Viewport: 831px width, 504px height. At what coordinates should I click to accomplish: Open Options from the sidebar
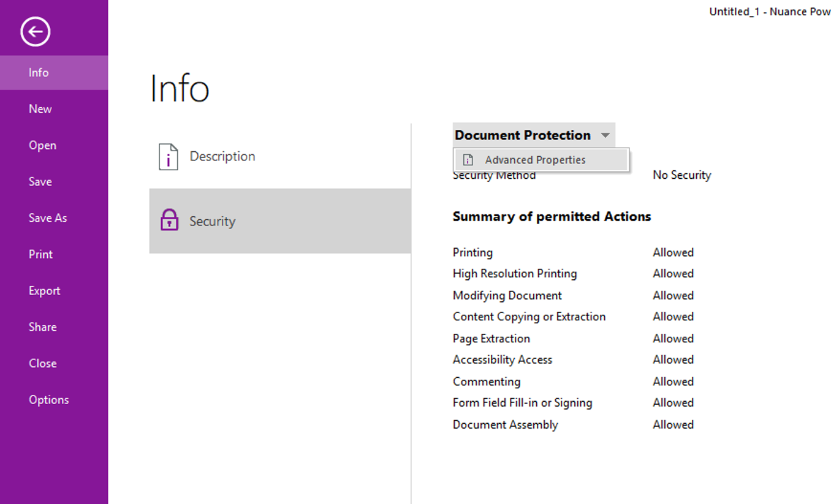click(49, 400)
